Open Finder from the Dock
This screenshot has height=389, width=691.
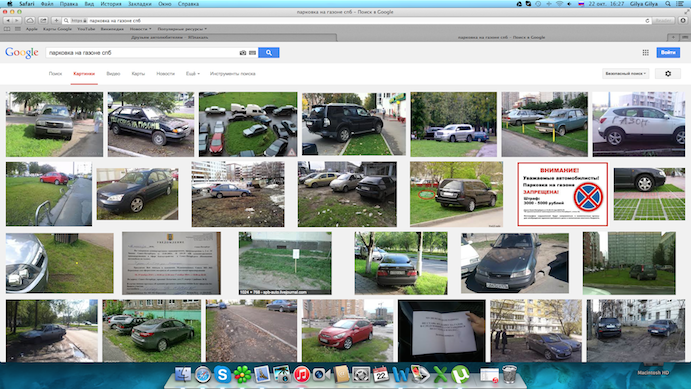pos(183,374)
